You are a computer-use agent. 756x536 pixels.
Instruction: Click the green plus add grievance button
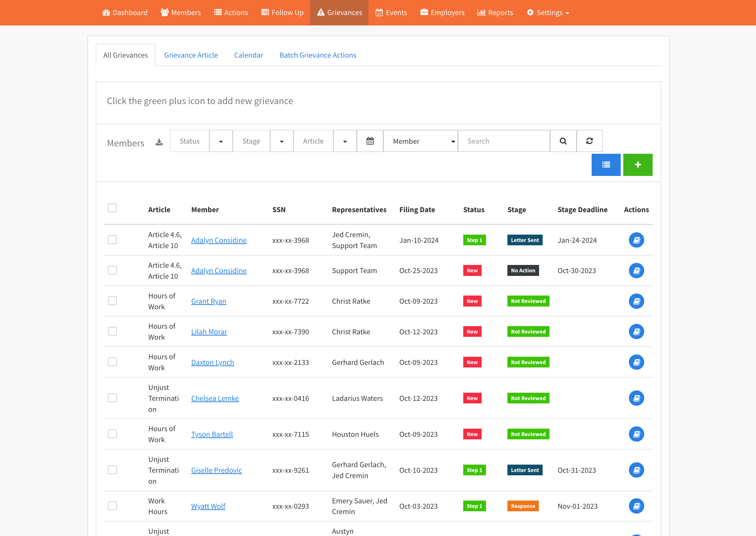point(638,165)
